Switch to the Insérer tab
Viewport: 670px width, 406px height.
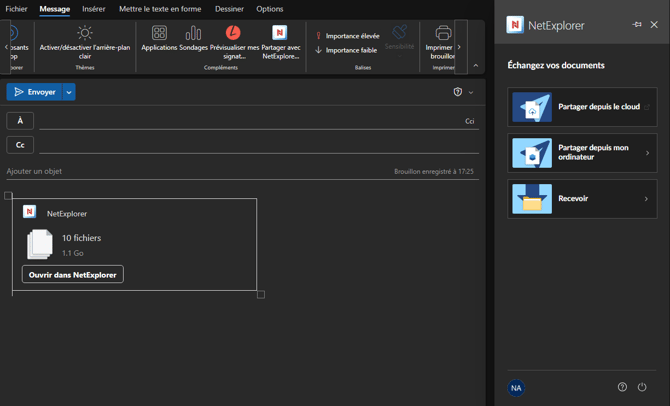point(94,9)
